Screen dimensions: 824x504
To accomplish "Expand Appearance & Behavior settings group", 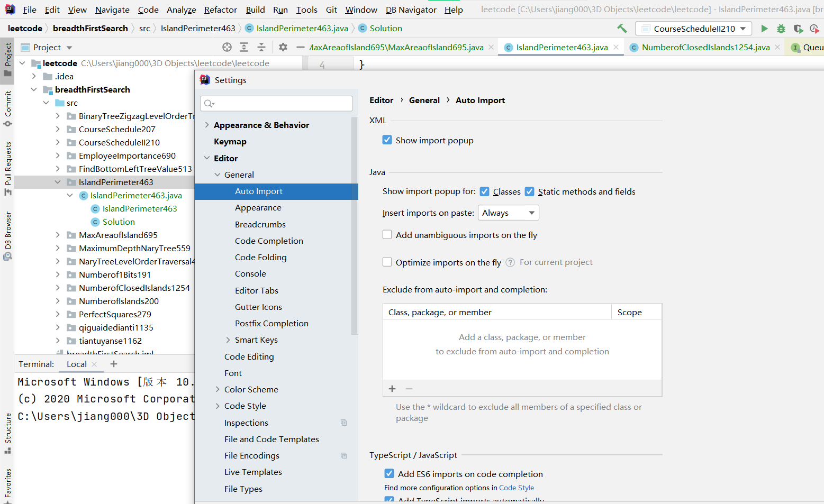I will (207, 125).
